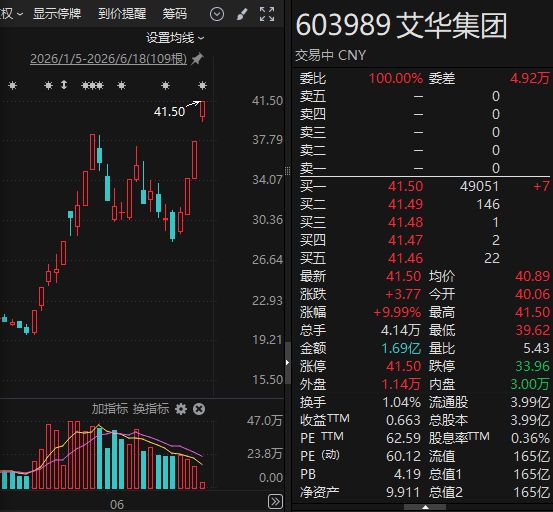This screenshot has height=512, width=553.
Task: Click the up-down arrow event marker
Action: (64, 85)
